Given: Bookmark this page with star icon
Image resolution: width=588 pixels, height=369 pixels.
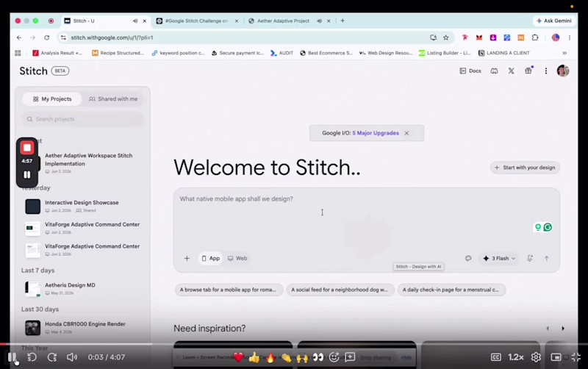Looking at the screenshot, I should 446,37.
